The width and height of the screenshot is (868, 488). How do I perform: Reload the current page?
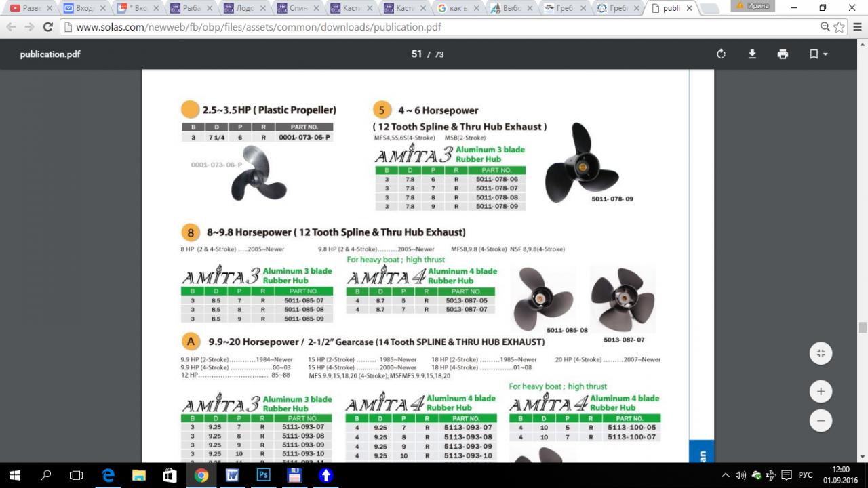(47, 27)
